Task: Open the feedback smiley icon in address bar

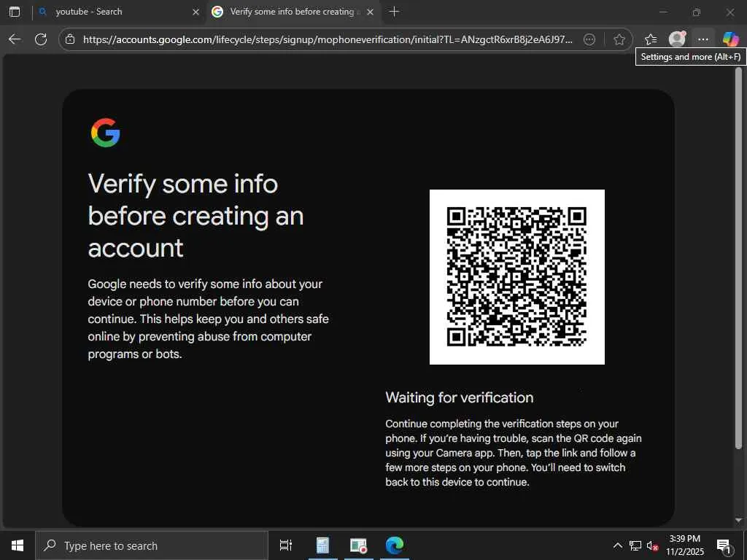Action: [589, 39]
